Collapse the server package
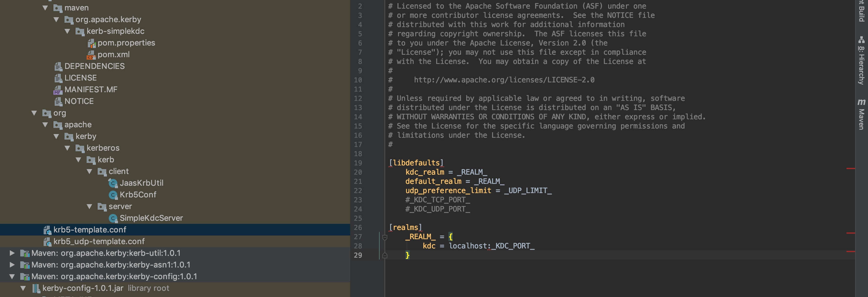The width and height of the screenshot is (868, 297). [x=90, y=206]
